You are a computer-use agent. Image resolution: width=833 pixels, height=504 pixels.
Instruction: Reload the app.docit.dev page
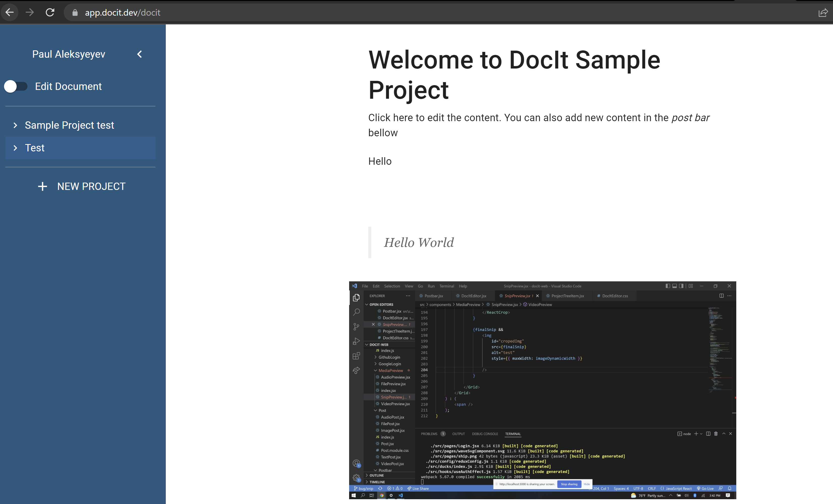50,13
